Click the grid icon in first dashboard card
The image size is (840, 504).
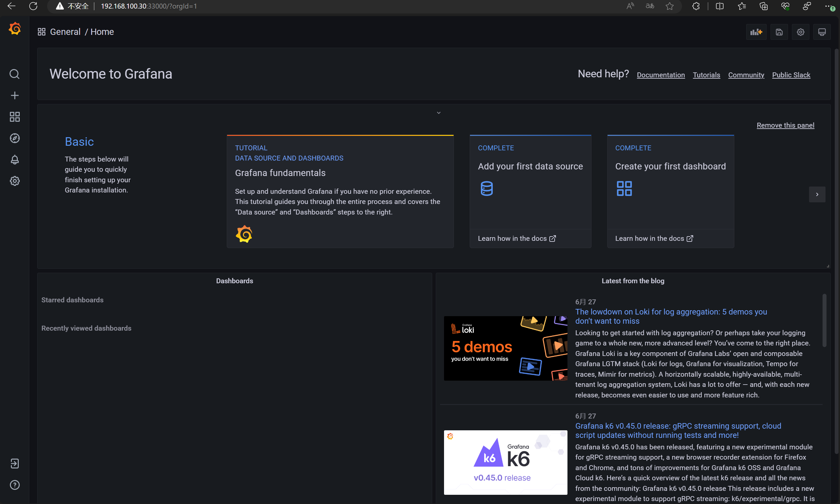click(624, 189)
